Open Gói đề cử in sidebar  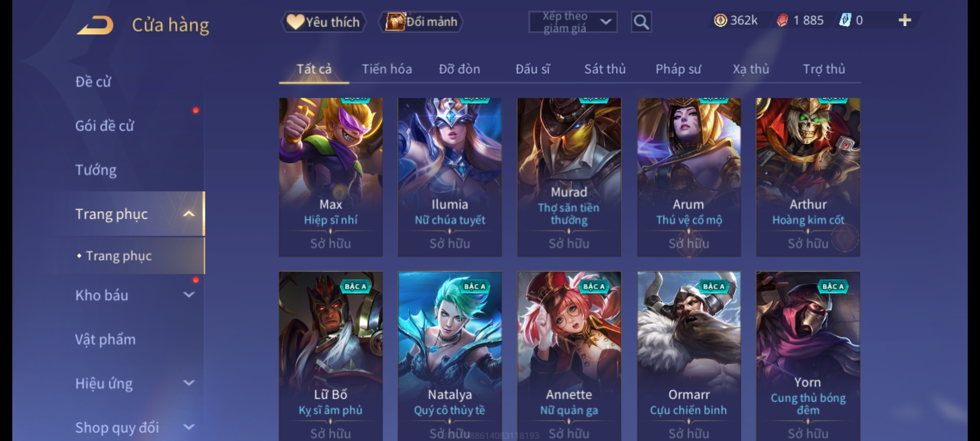click(x=105, y=126)
